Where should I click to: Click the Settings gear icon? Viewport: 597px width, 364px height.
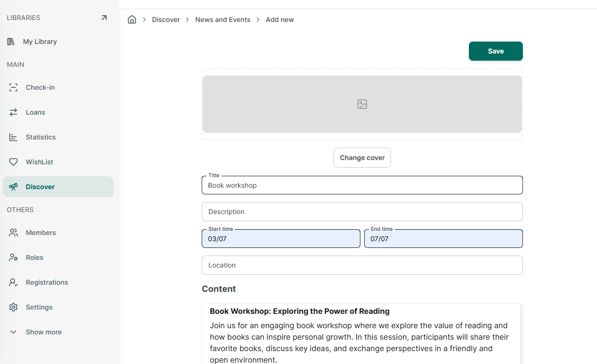(x=13, y=307)
